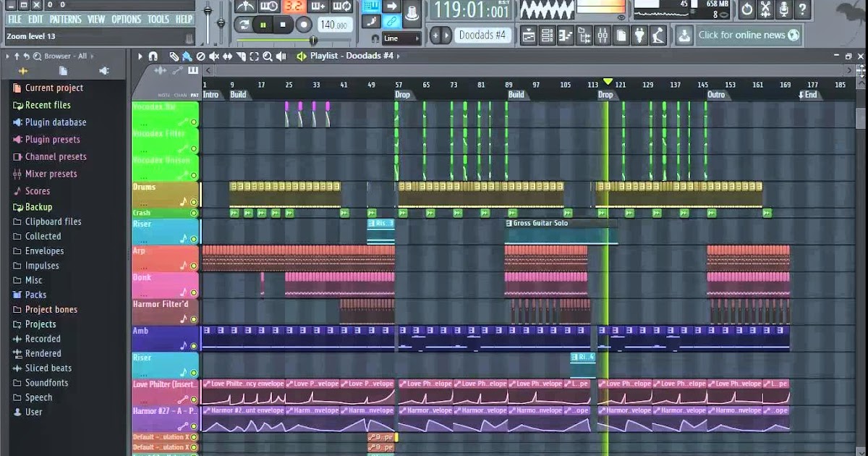The height and width of the screenshot is (456, 868).
Task: Expand the Packs folder
Action: (30, 295)
